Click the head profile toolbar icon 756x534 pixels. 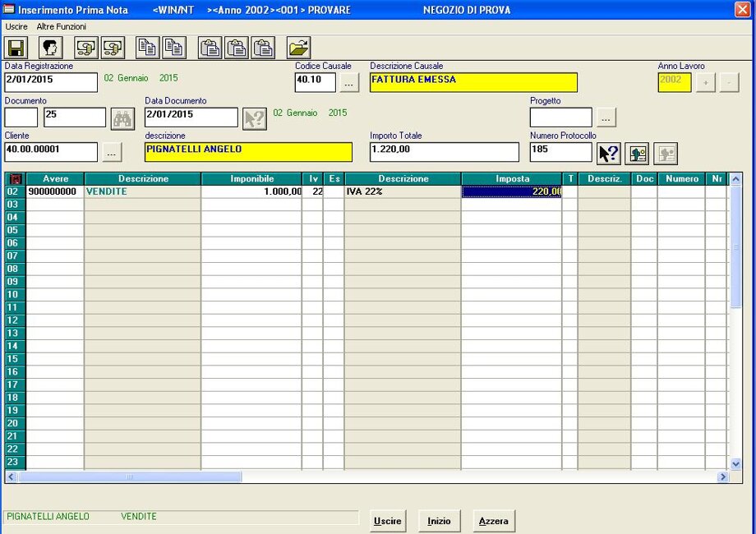[x=50, y=48]
